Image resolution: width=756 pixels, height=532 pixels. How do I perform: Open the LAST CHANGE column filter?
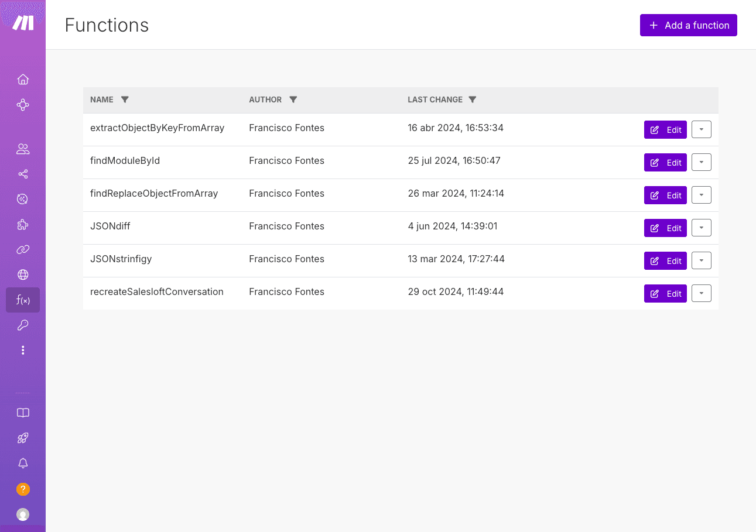[473, 99]
